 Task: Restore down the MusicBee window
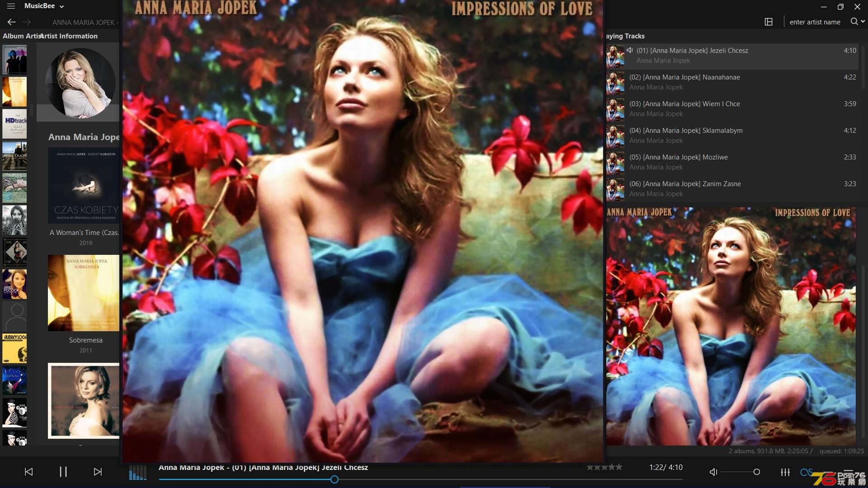click(x=840, y=7)
